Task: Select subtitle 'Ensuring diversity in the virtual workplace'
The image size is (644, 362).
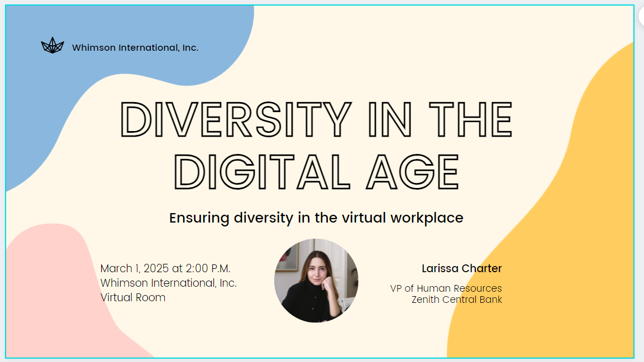Action: point(316,218)
